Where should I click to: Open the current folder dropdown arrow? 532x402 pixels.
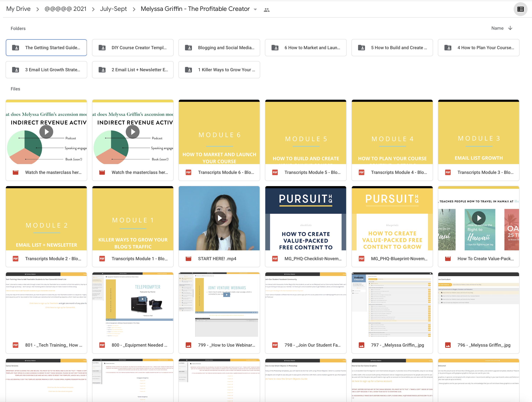(x=255, y=10)
